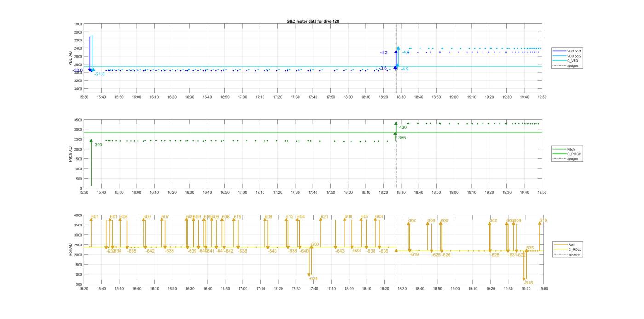The height and width of the screenshot is (319, 644).
Task: Click the "2600" y-axis tick label
Action: pos(78,57)
